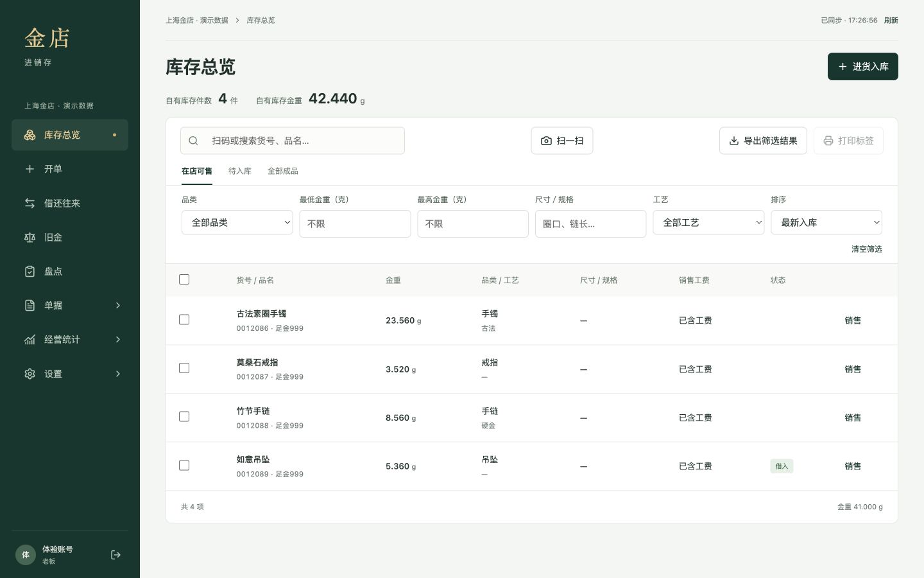Screen dimensions: 924x578
Task: Click 刷新 to refresh sync
Action: (x=891, y=21)
